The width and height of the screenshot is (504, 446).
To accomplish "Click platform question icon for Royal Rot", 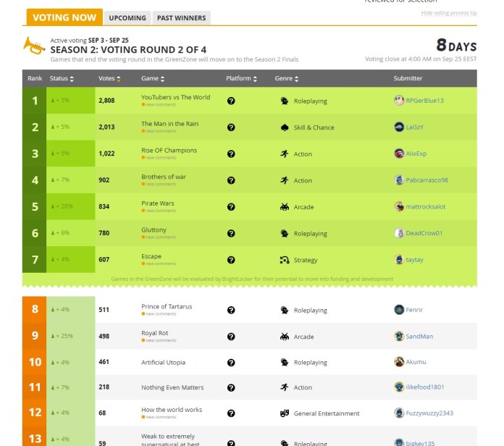I will [231, 337].
